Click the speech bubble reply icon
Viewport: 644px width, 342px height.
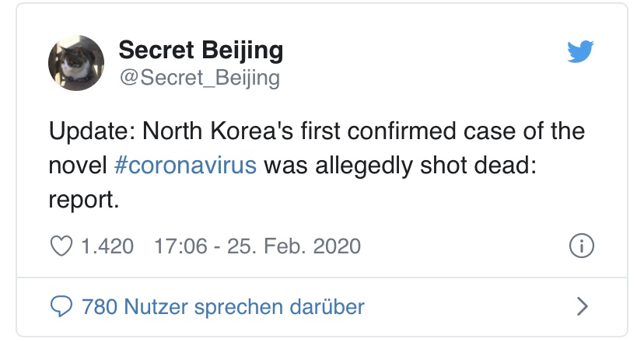click(61, 307)
